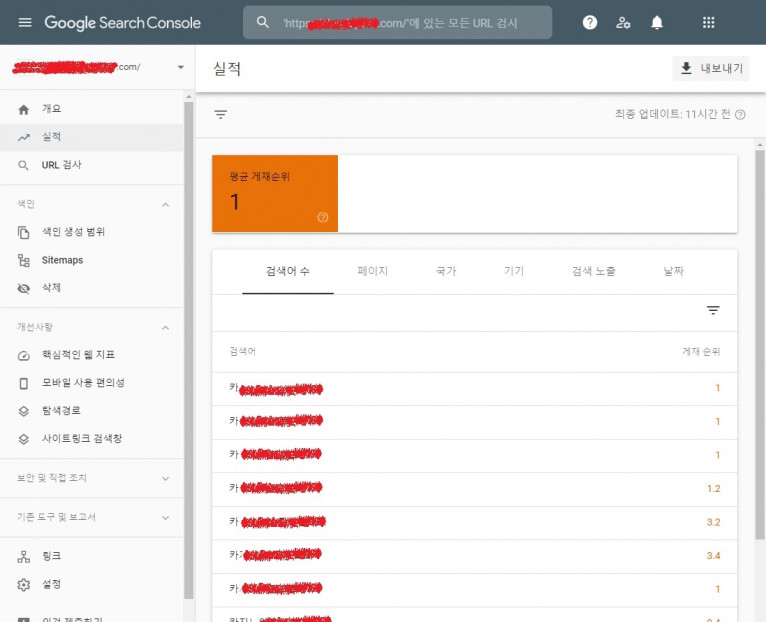The width and height of the screenshot is (766, 622).
Task: Open the Google apps grid
Action: point(708,22)
